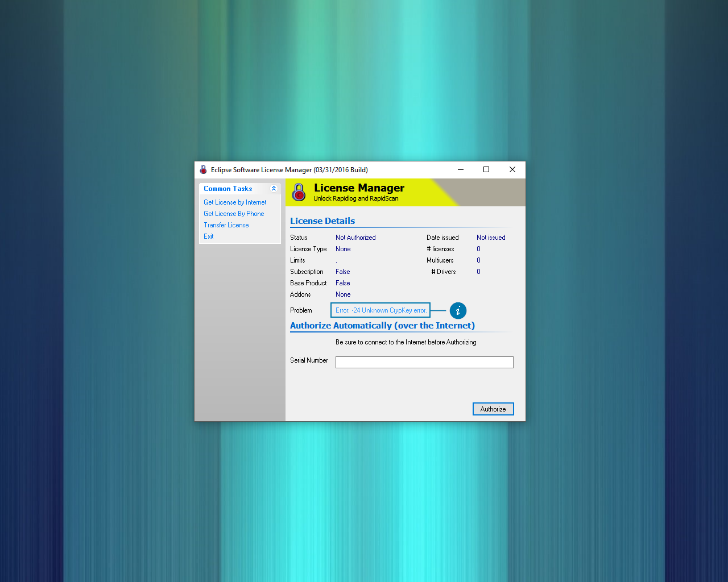Focus the Serial Number input field
The width and height of the screenshot is (728, 582).
click(424, 363)
